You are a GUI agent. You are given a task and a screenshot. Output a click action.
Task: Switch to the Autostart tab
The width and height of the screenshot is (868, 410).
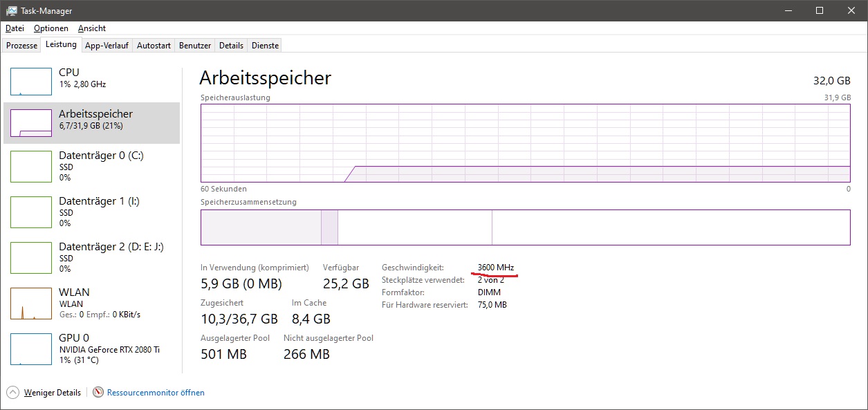coord(154,46)
